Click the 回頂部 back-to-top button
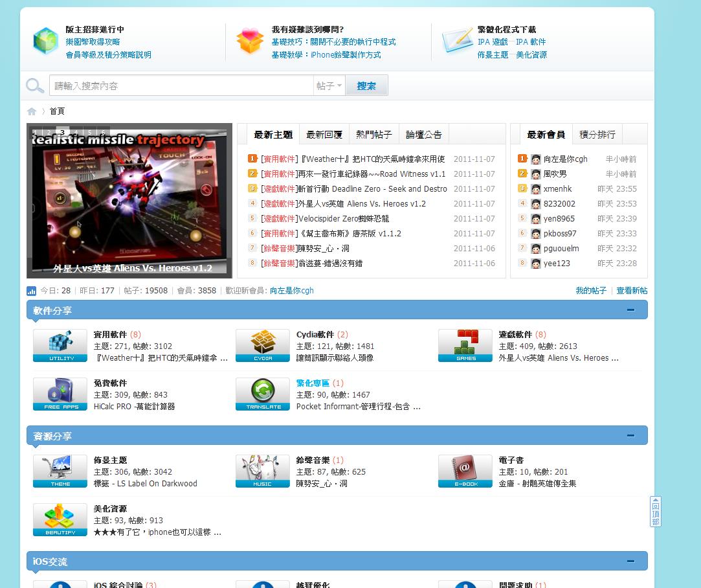The width and height of the screenshot is (701, 588). pos(656,512)
